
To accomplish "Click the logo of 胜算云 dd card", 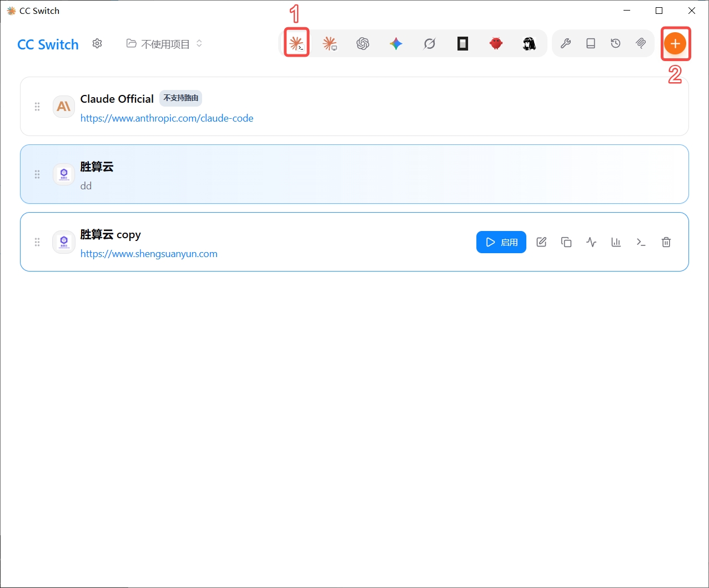I will [64, 174].
